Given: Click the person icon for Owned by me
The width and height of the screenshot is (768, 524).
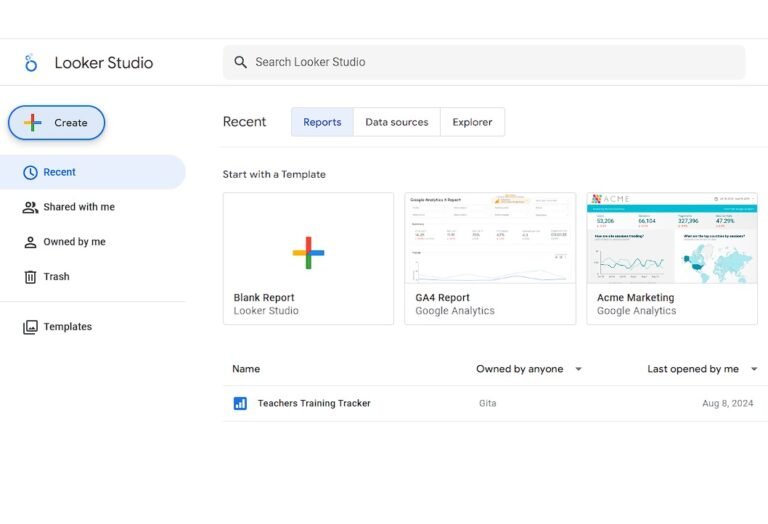Looking at the screenshot, I should click(x=30, y=242).
